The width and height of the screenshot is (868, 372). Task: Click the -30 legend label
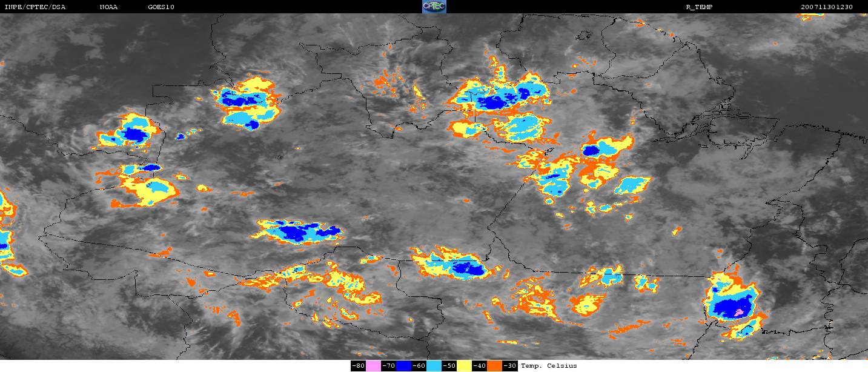509,365
